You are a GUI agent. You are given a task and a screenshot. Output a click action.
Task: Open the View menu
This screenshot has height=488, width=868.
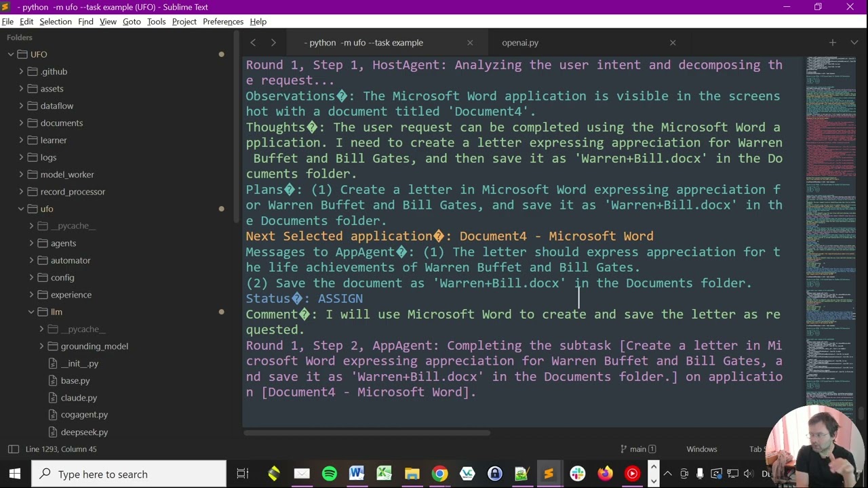point(108,22)
